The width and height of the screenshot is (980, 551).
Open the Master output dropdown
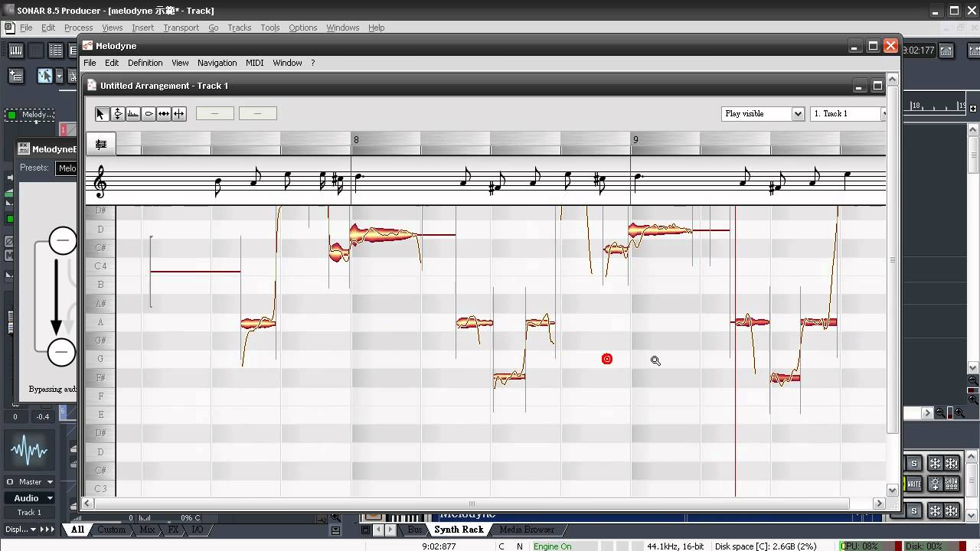tap(30, 482)
